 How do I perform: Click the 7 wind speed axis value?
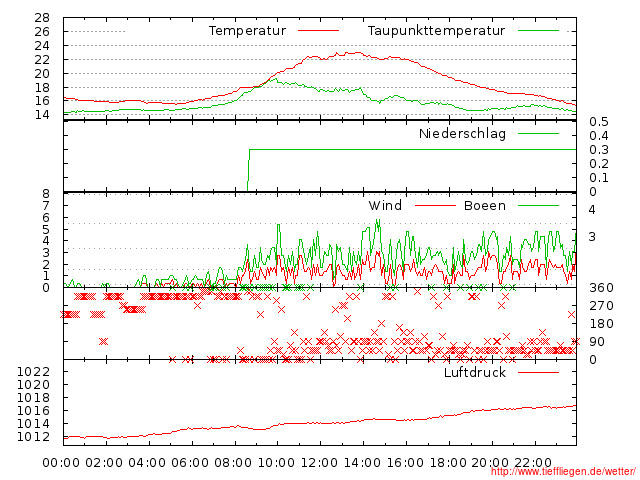46,205
